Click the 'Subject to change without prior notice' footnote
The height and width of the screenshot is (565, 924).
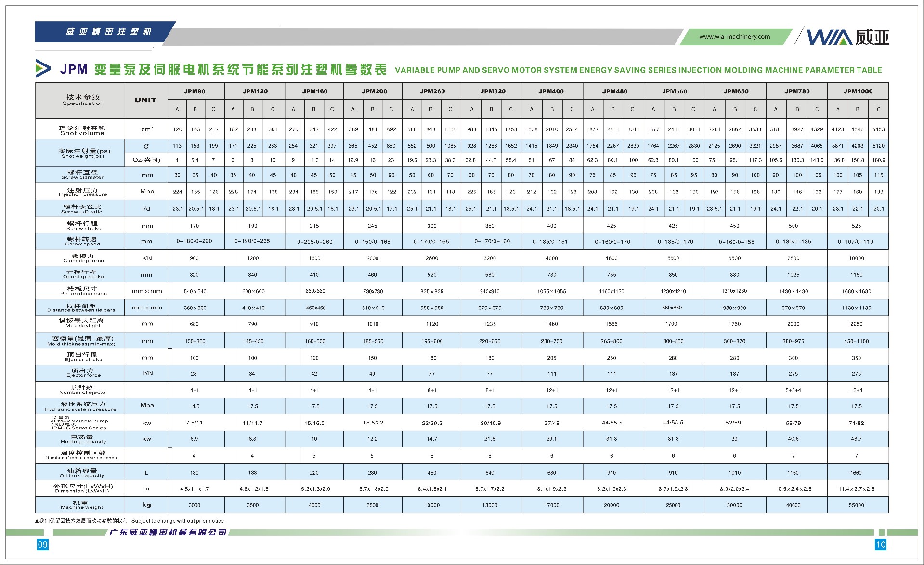coord(177,521)
